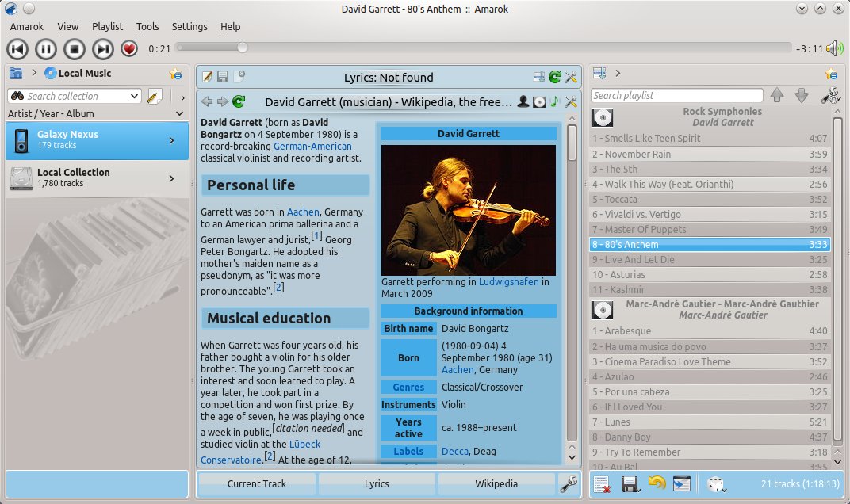Click the media sources home icon
This screenshot has height=504, width=850.
16,73
